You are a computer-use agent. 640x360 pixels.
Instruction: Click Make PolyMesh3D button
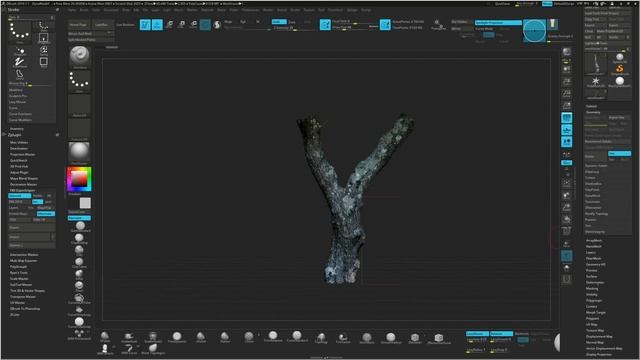[613, 31]
